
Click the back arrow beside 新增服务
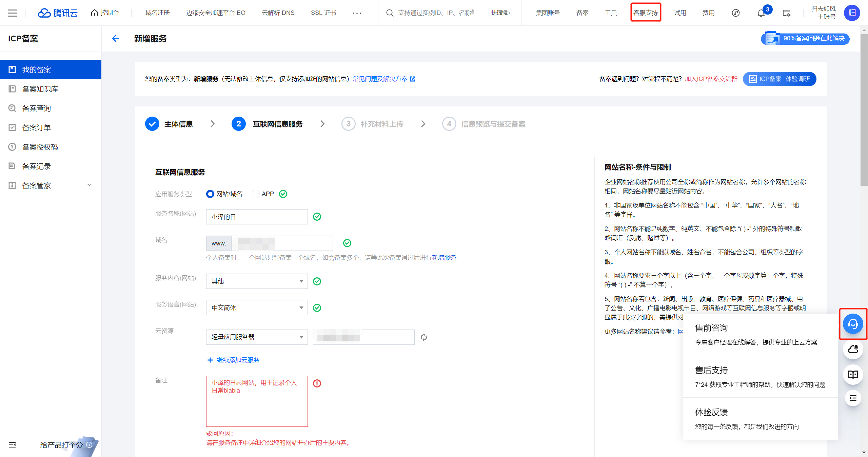[x=116, y=38]
